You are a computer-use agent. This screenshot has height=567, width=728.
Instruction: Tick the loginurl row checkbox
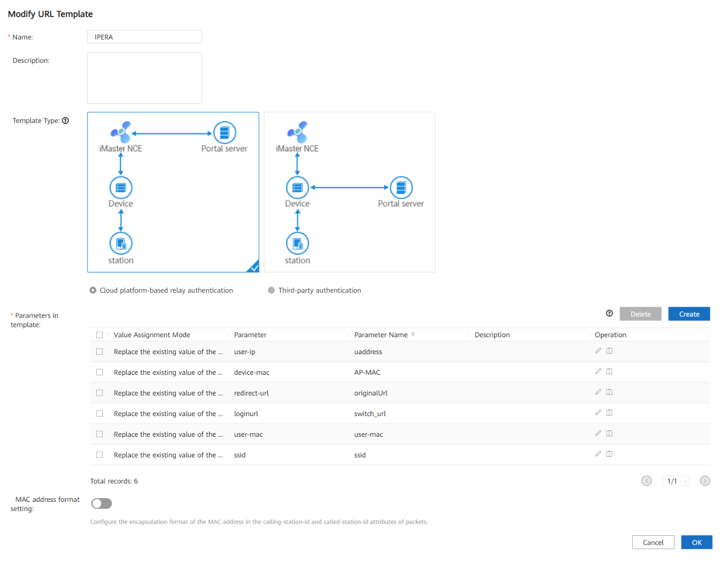[100, 413]
